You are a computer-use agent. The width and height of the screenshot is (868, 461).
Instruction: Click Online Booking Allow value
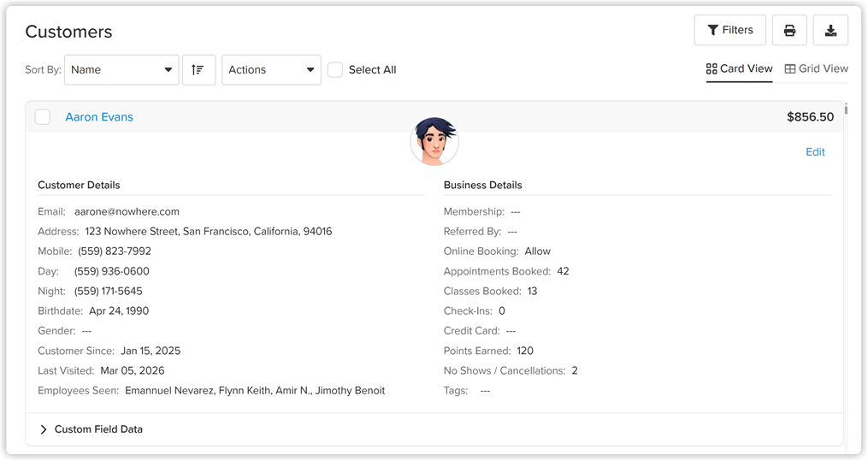[x=538, y=251]
